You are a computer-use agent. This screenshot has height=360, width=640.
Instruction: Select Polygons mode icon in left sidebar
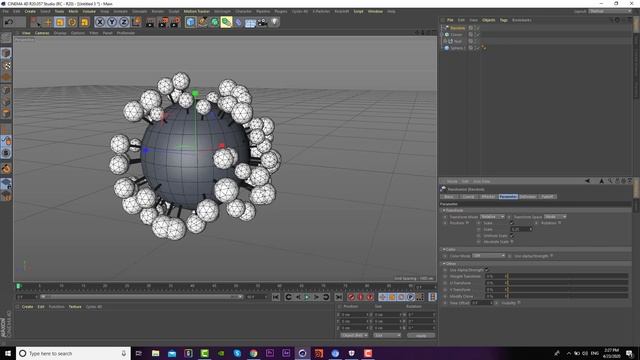pyautogui.click(x=6, y=113)
